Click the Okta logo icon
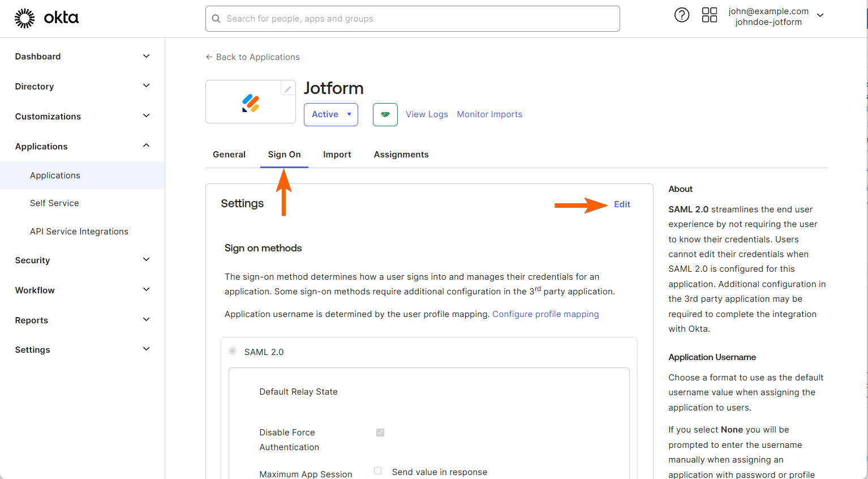 pos(24,19)
